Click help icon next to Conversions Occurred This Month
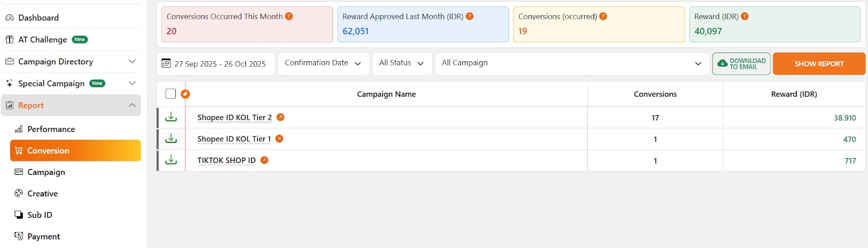 pyautogui.click(x=289, y=16)
